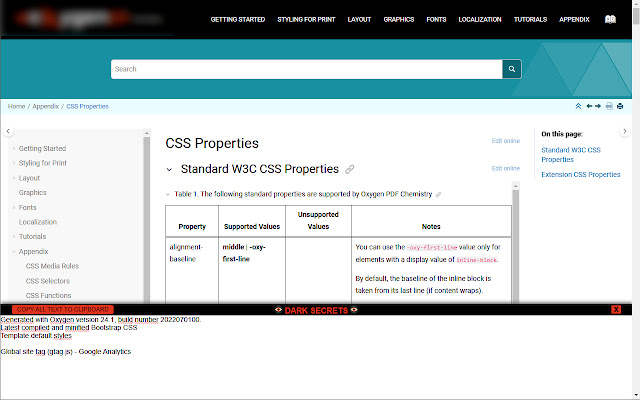The width and height of the screenshot is (640, 400).
Task: Click Edit online beside CSS Properties title
Action: [506, 141]
